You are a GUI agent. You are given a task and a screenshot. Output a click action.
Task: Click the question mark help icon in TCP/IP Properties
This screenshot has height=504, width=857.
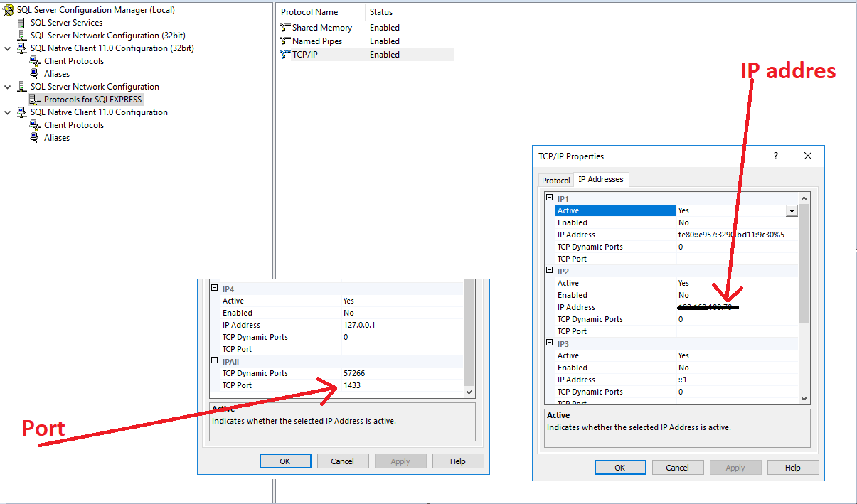776,156
